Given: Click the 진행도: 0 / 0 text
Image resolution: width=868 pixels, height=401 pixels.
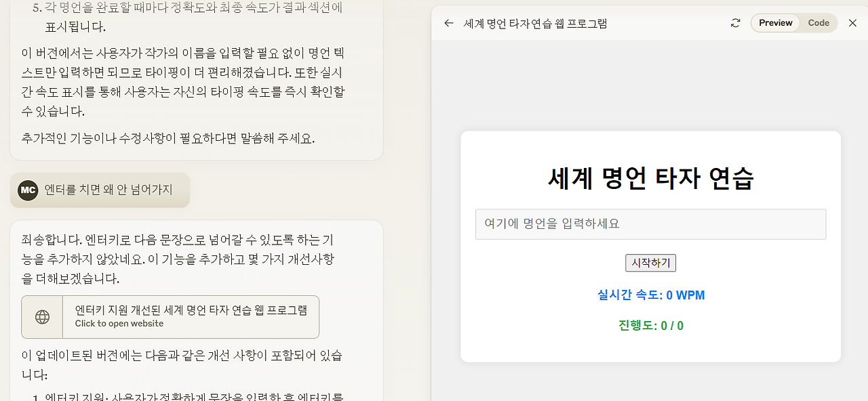Looking at the screenshot, I should point(650,326).
